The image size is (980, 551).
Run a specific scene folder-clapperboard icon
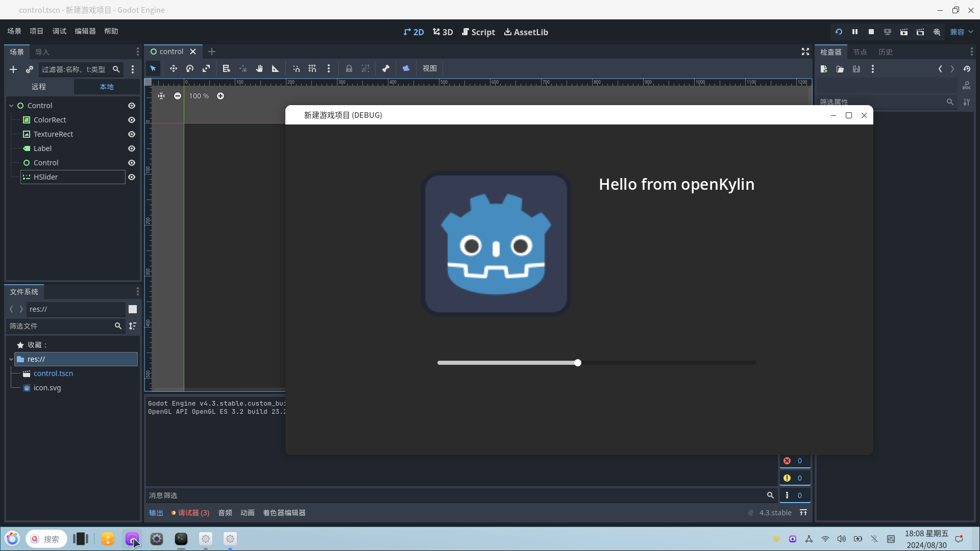point(920,32)
